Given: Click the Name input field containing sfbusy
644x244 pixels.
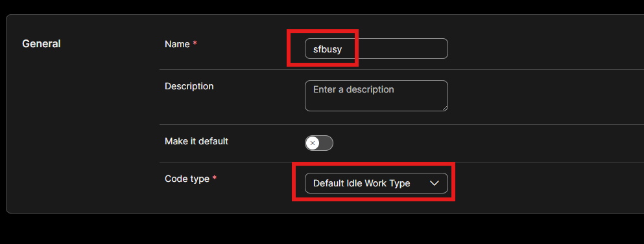Looking at the screenshot, I should (376, 49).
